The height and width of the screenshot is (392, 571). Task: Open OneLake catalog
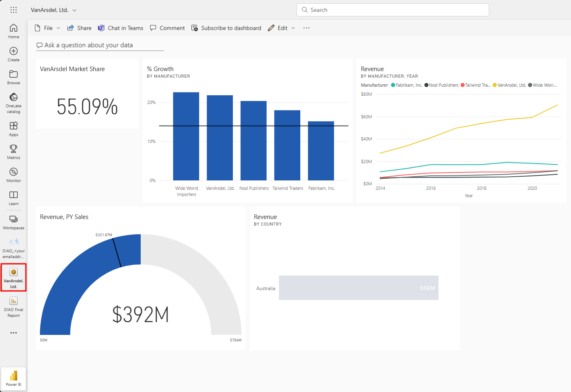(14, 103)
